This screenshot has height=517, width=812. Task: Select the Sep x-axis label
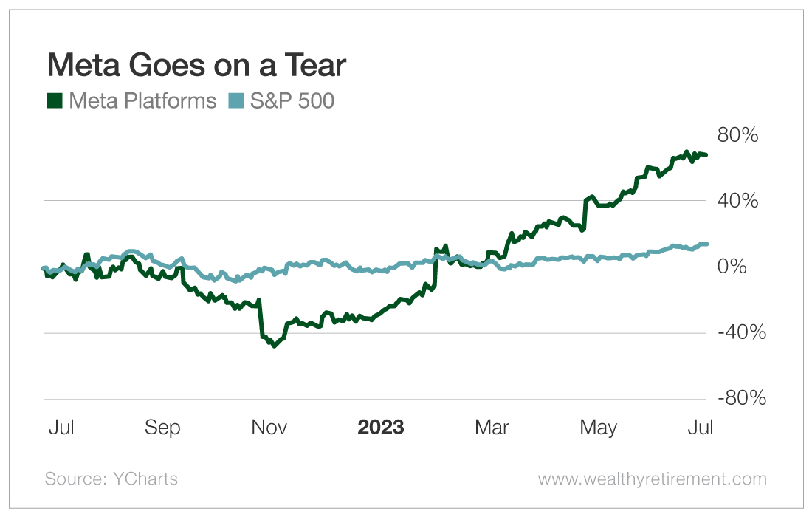tap(162, 428)
